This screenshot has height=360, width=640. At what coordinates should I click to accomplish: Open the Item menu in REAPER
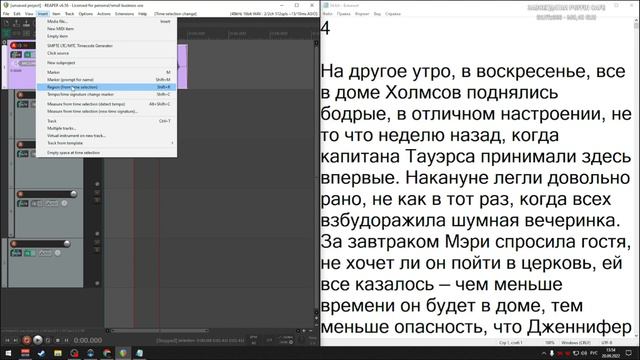tap(56, 14)
